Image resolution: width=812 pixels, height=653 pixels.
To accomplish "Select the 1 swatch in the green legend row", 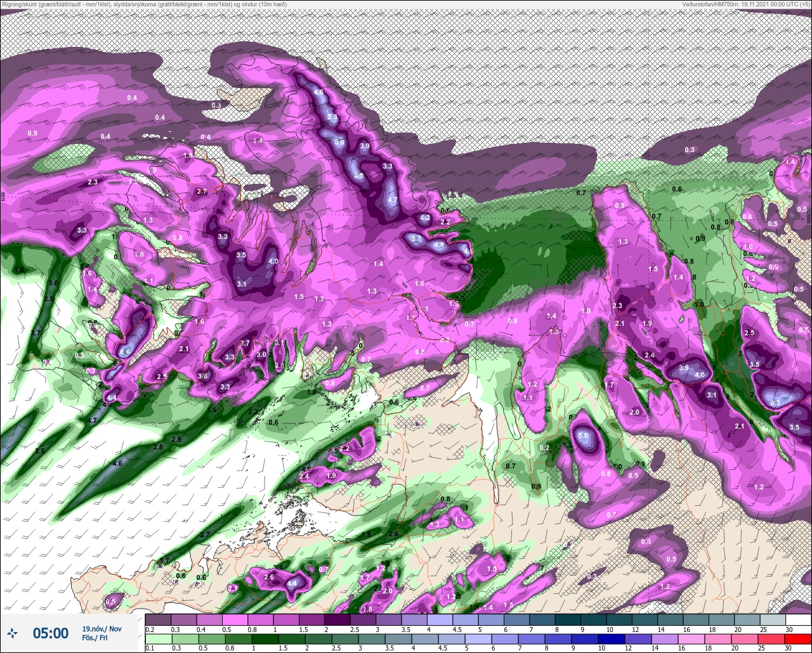I will 265,639.
